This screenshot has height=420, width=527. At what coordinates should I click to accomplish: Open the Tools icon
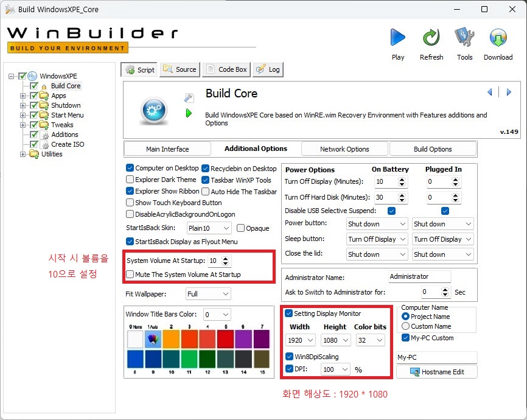[x=464, y=37]
